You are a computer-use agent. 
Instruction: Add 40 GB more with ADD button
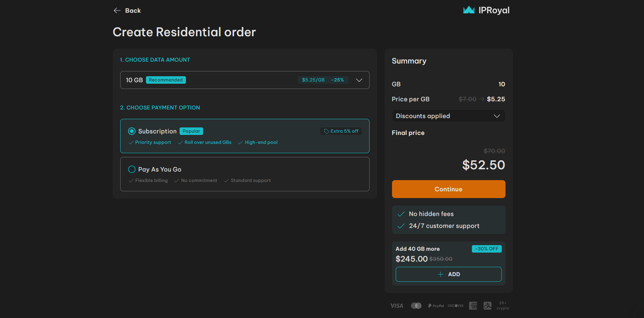pos(448,274)
